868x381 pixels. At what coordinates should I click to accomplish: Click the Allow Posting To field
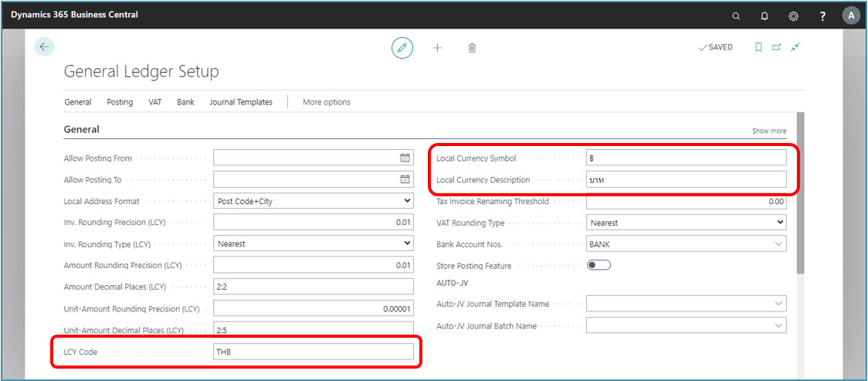point(314,179)
